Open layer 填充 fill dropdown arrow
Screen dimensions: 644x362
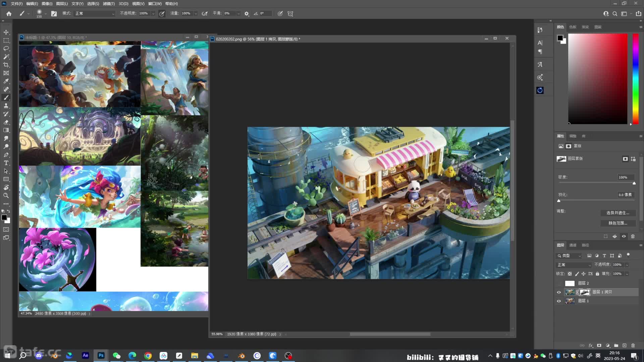click(627, 274)
